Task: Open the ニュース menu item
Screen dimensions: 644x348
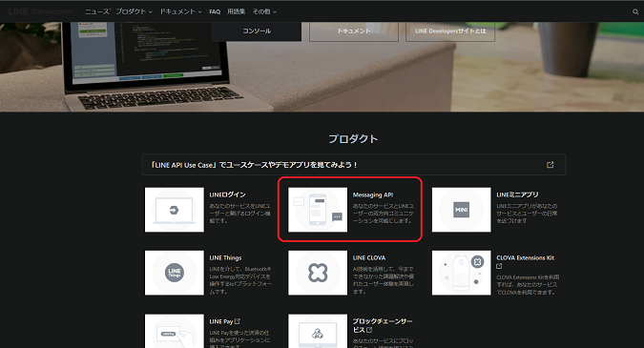Action: (x=97, y=11)
